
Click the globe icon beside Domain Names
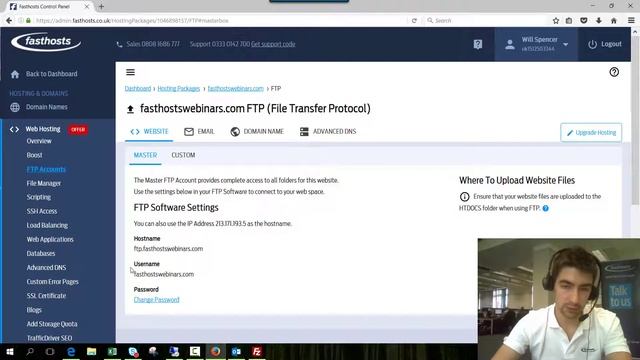15,107
